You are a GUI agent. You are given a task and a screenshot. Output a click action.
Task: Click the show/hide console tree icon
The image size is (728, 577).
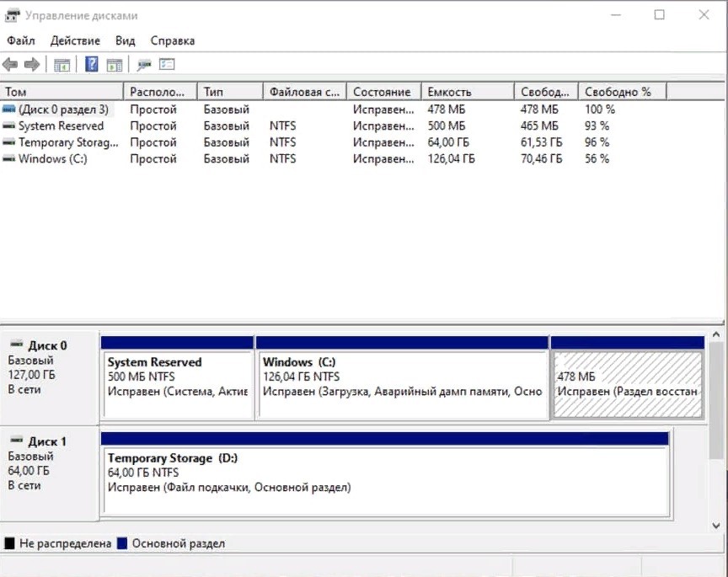(x=62, y=65)
